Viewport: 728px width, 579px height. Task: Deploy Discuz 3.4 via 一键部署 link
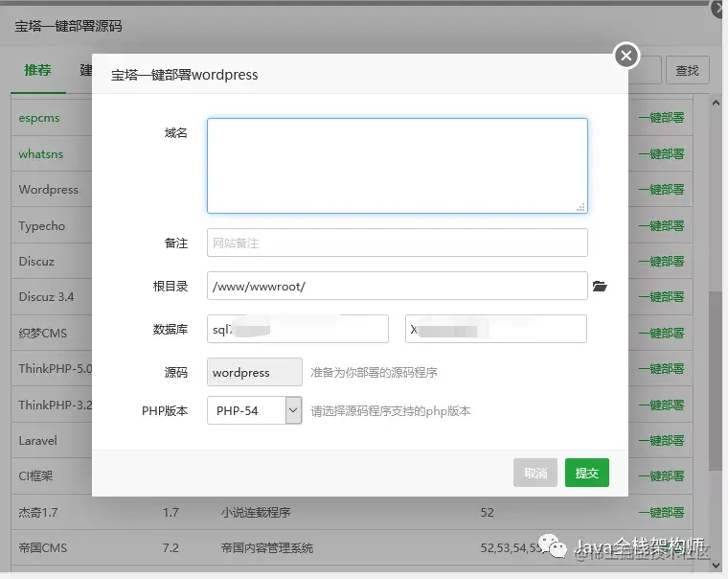pyautogui.click(x=662, y=296)
